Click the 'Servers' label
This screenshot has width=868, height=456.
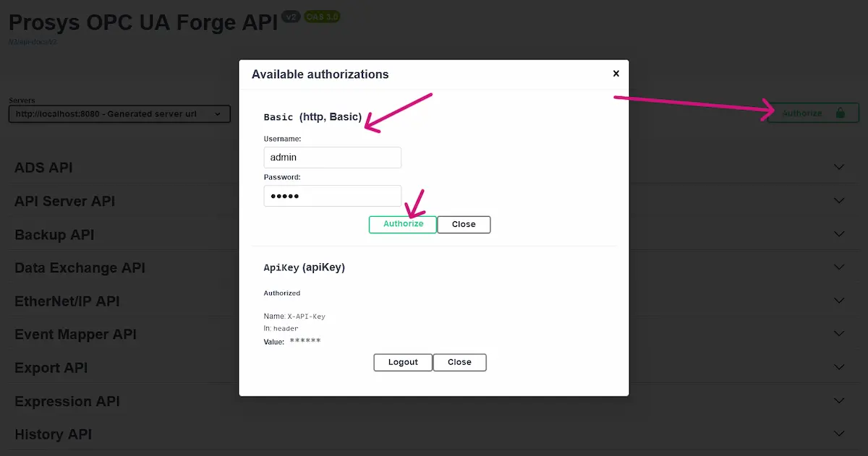[x=22, y=100]
